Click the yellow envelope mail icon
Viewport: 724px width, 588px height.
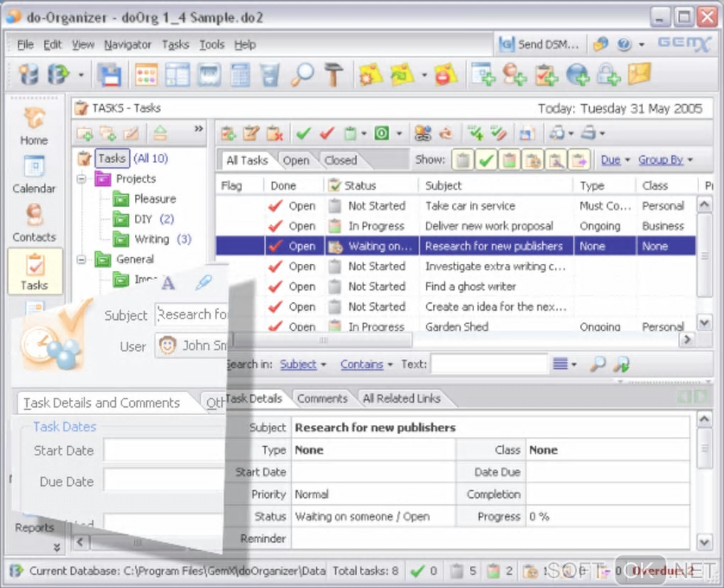(x=639, y=74)
